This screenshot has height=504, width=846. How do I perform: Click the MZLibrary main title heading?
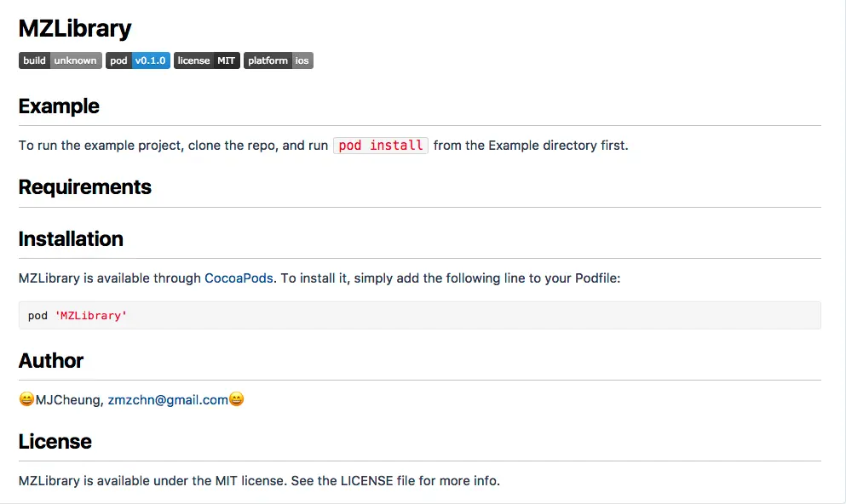(x=75, y=29)
